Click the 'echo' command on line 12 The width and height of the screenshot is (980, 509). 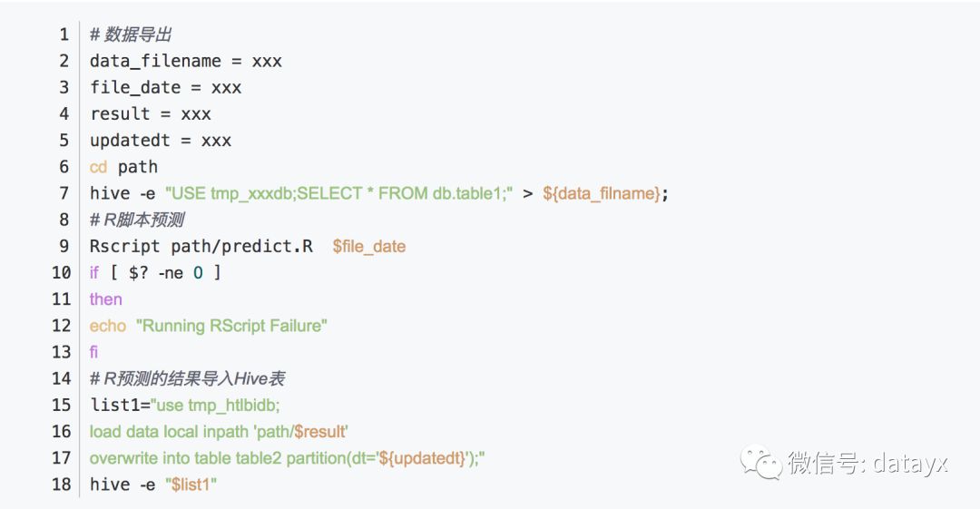pos(107,326)
